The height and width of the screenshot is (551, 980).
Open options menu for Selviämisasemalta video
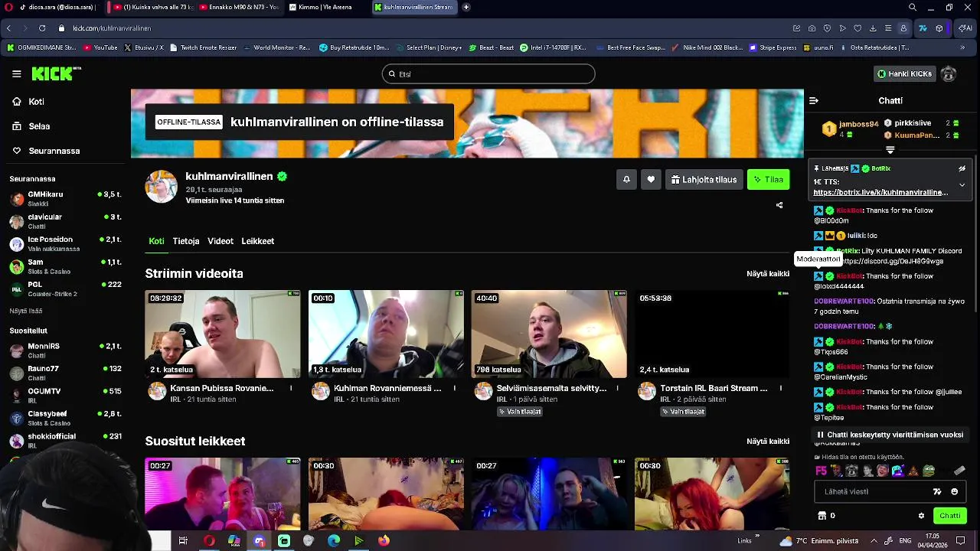coord(617,388)
